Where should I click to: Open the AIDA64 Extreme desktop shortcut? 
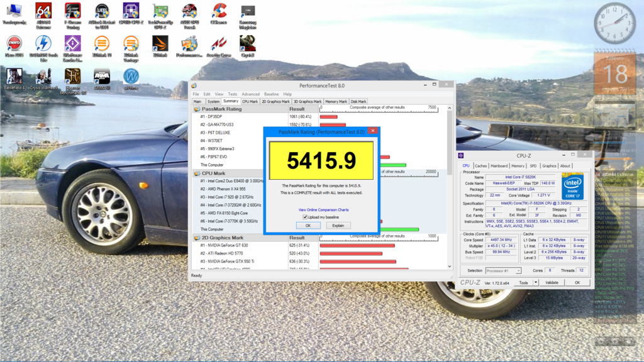tap(43, 16)
